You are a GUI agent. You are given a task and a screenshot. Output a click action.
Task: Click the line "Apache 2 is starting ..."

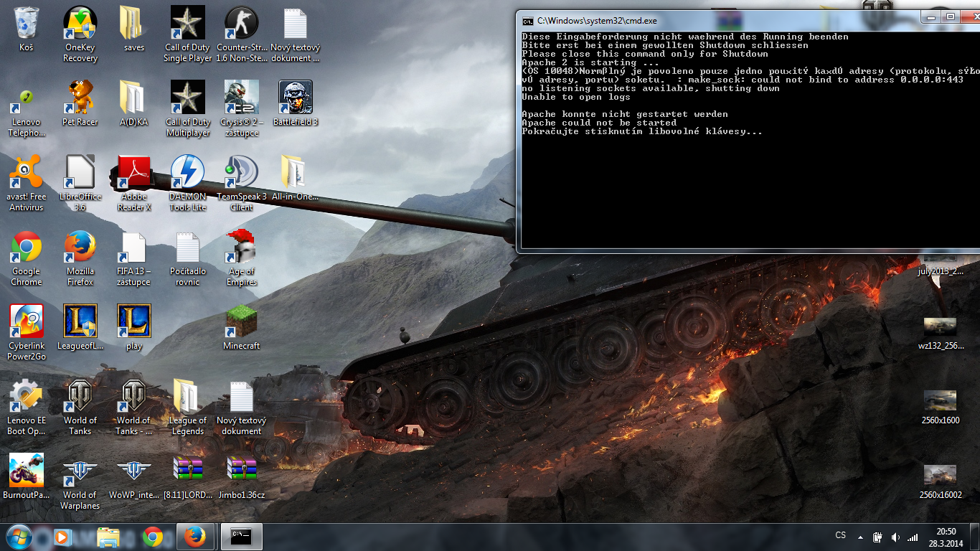[590, 62]
